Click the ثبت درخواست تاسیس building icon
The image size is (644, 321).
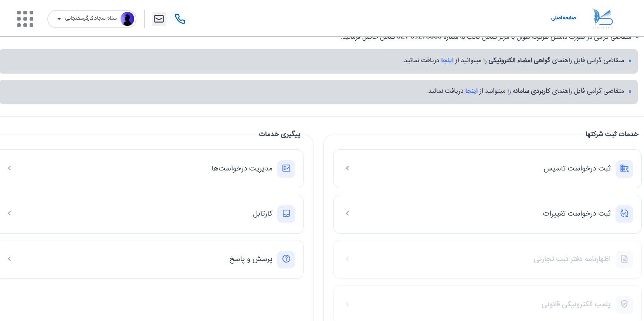[x=624, y=169]
